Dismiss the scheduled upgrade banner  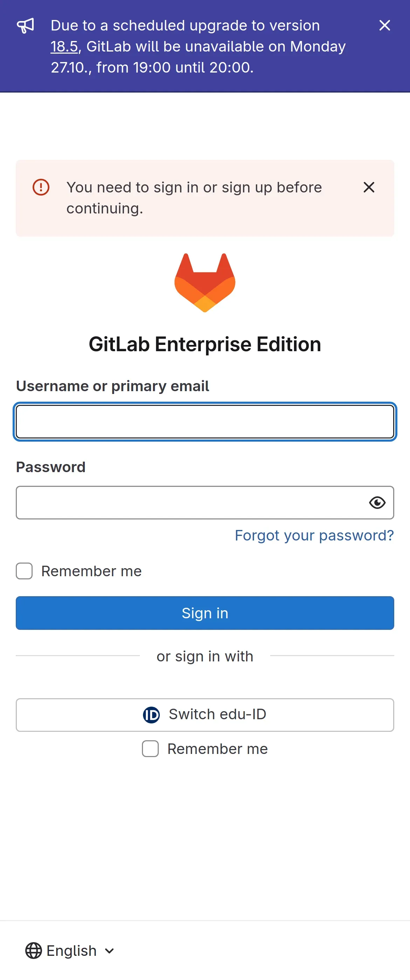coord(384,26)
